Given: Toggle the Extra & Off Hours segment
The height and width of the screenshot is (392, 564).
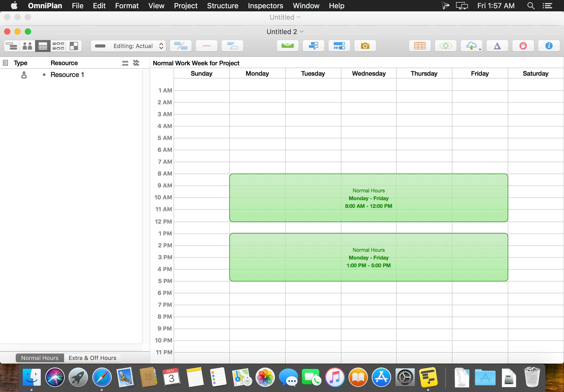Looking at the screenshot, I should (92, 358).
